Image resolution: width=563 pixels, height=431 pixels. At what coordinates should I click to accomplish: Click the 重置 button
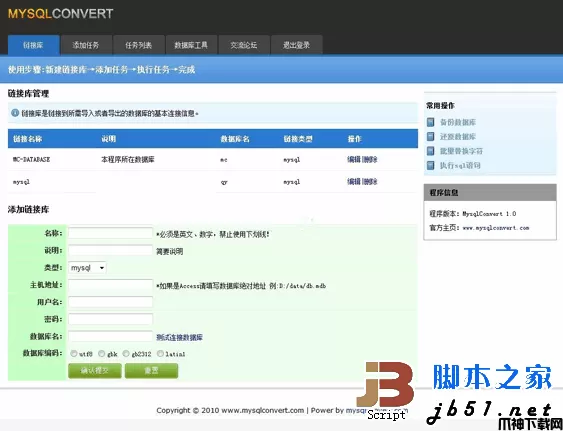[152, 371]
